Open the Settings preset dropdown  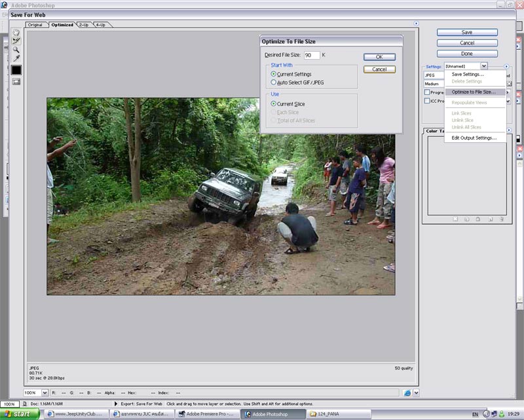click(x=483, y=66)
